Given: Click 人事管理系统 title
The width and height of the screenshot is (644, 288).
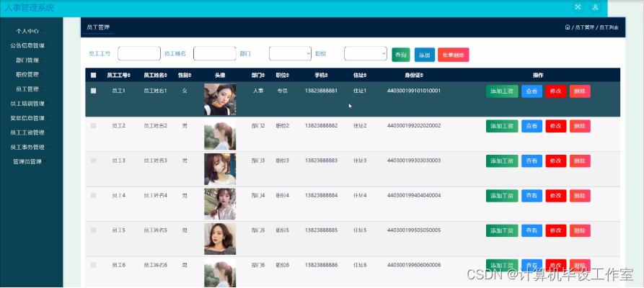Looking at the screenshot, I should (x=29, y=8).
